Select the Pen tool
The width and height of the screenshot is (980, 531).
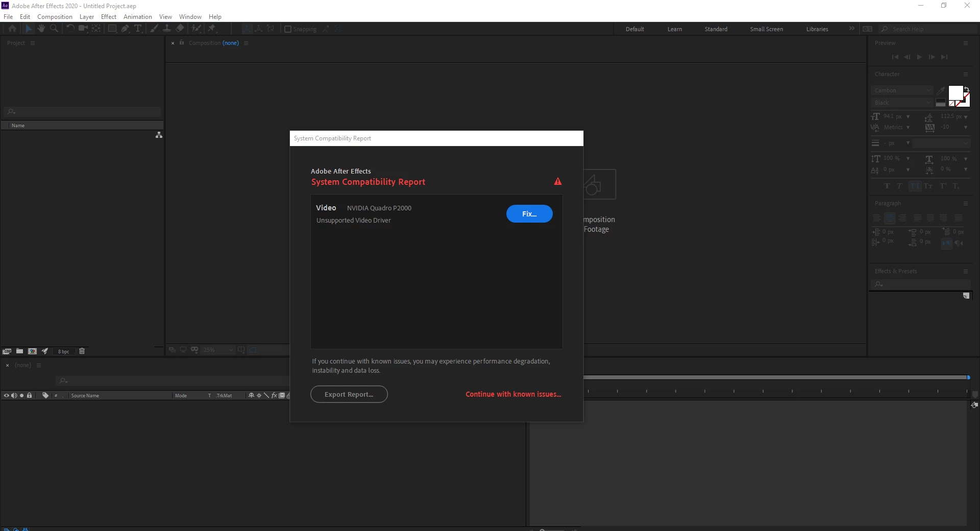point(125,29)
